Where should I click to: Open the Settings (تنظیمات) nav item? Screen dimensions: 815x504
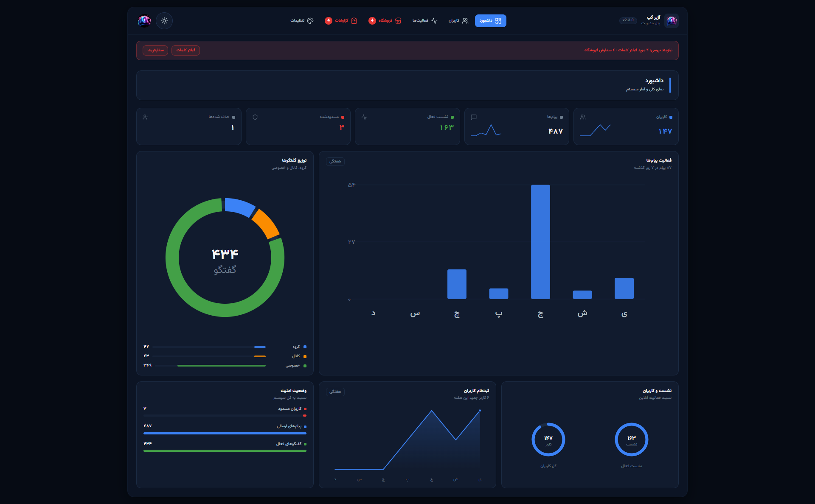(x=302, y=21)
